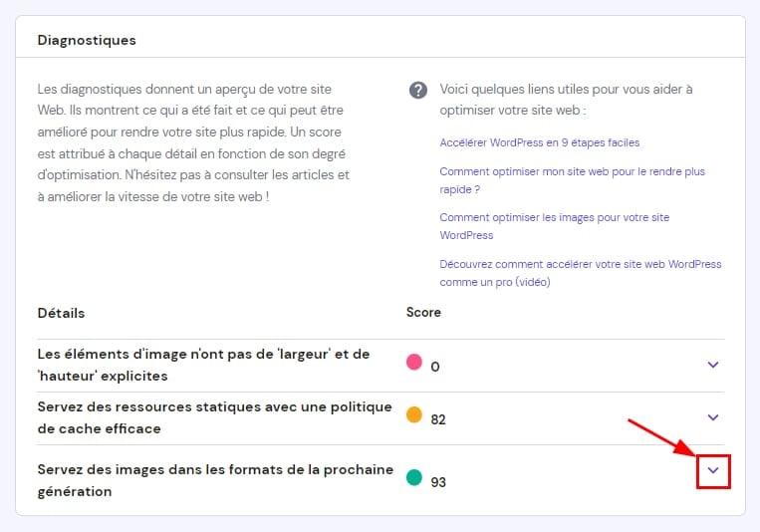Image resolution: width=760 pixels, height=532 pixels.
Task: Click the score value 93
Action: tap(438, 482)
